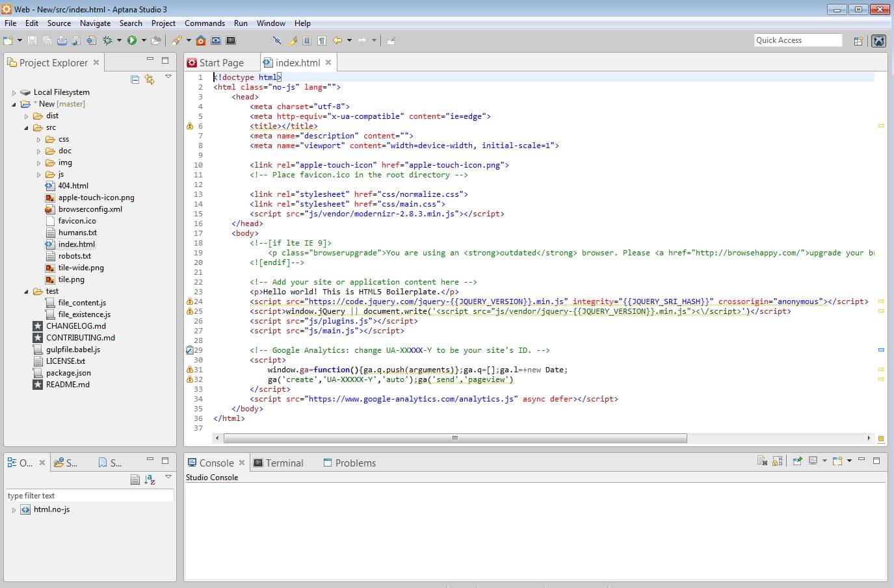This screenshot has width=894, height=588.
Task: Collapse All in Project Explorer
Action: (135, 79)
